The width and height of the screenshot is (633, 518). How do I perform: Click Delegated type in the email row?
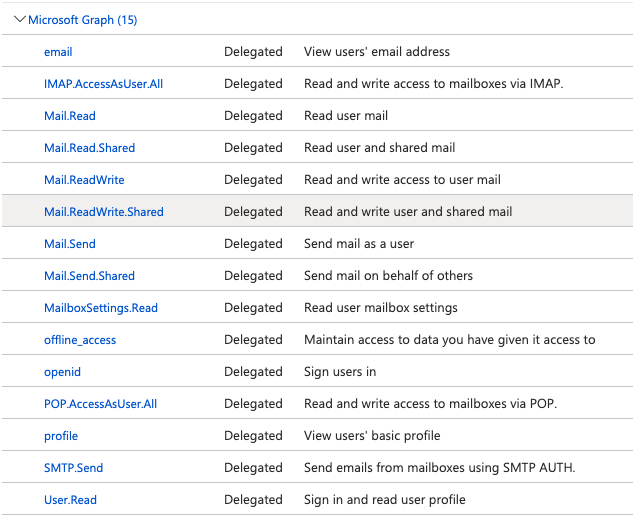pos(253,52)
